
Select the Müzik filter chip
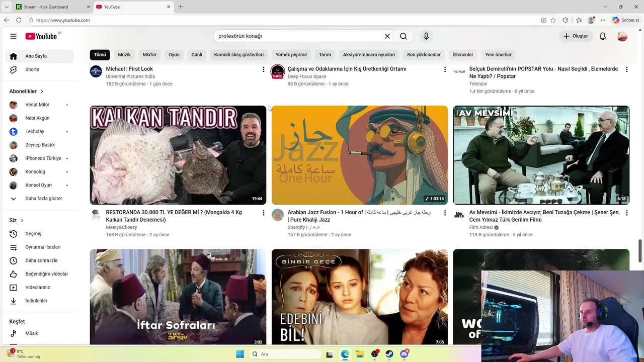pyautogui.click(x=124, y=55)
